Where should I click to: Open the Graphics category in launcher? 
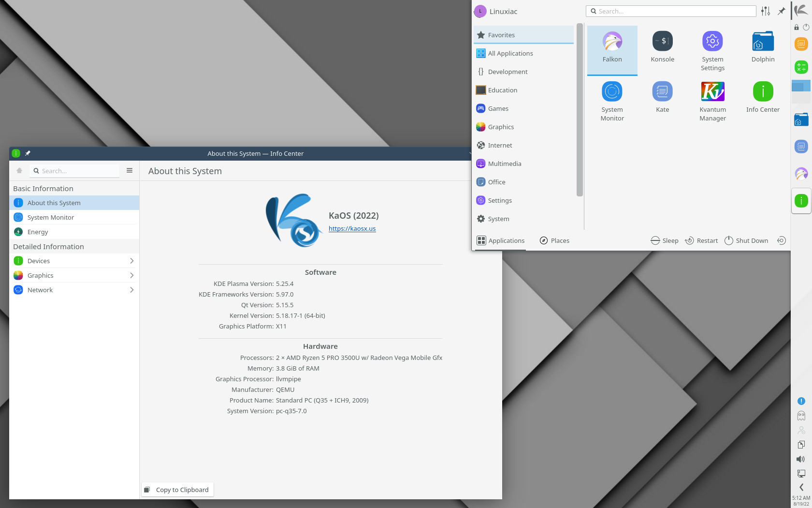(x=523, y=127)
